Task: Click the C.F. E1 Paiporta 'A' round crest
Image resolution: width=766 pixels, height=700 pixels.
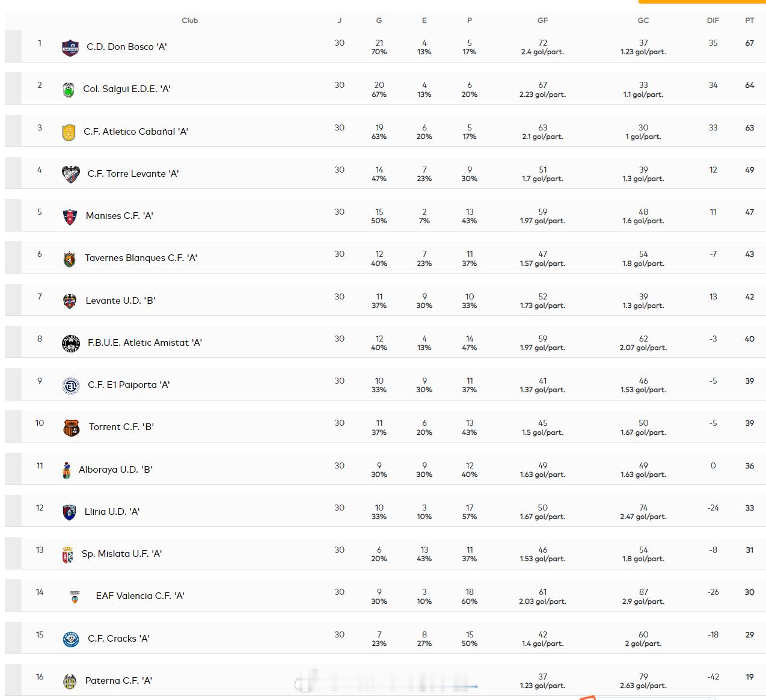Action: pyautogui.click(x=71, y=385)
